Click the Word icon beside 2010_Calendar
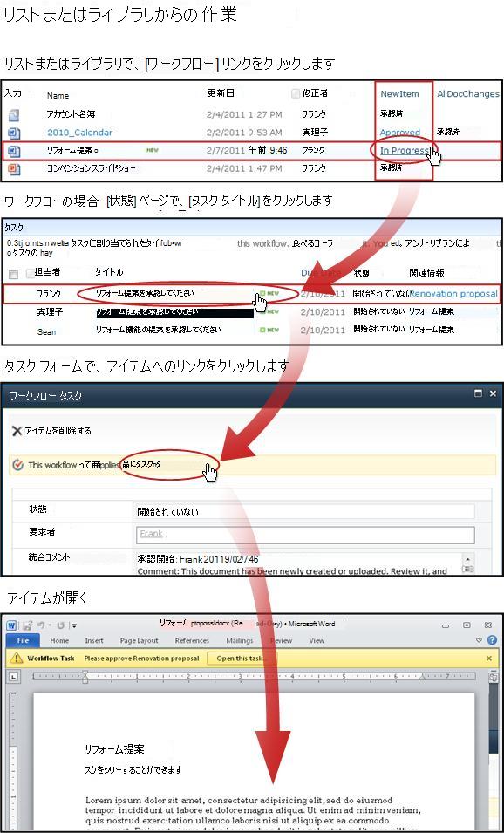This screenshot has height=833, width=504. (14, 133)
